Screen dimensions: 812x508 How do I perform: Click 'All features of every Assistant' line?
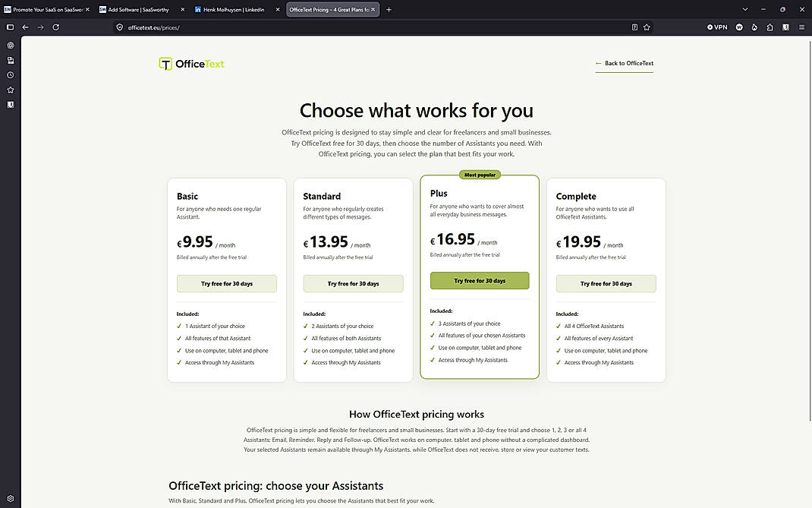point(599,339)
